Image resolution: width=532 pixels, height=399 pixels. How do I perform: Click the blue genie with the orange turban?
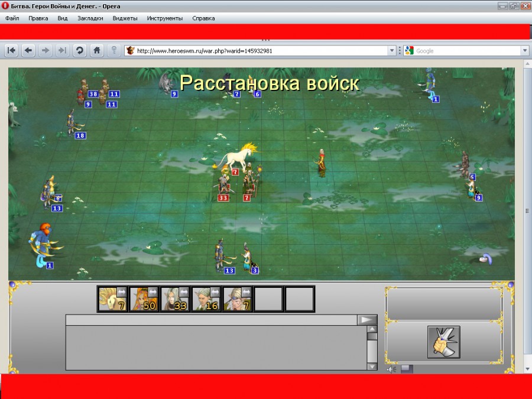pyautogui.click(x=43, y=245)
